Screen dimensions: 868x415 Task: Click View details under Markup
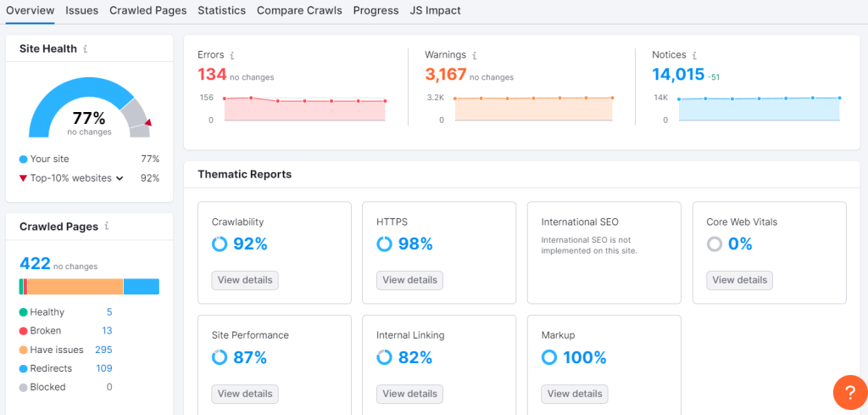click(575, 394)
